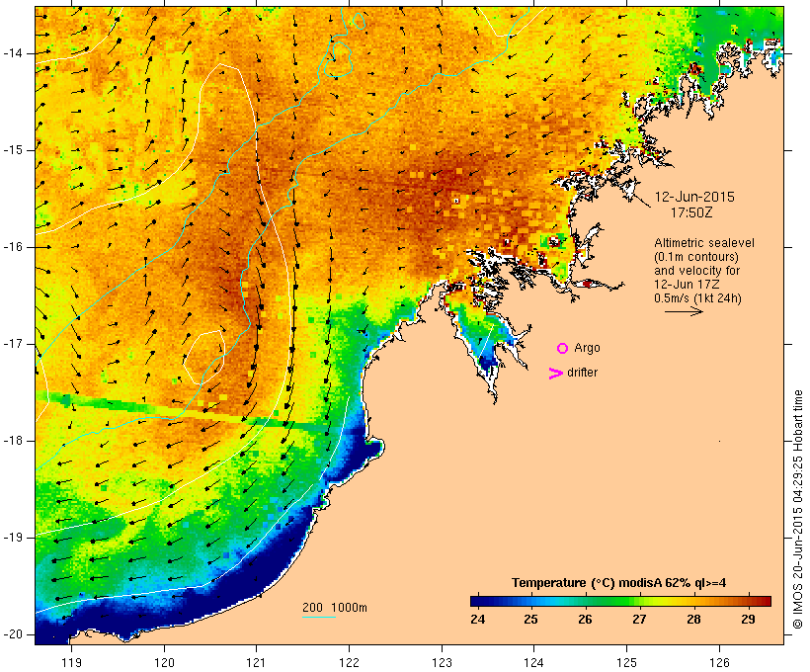This screenshot has width=810, height=672.
Task: Click the '27' color bar tick label
Action: pos(639,619)
